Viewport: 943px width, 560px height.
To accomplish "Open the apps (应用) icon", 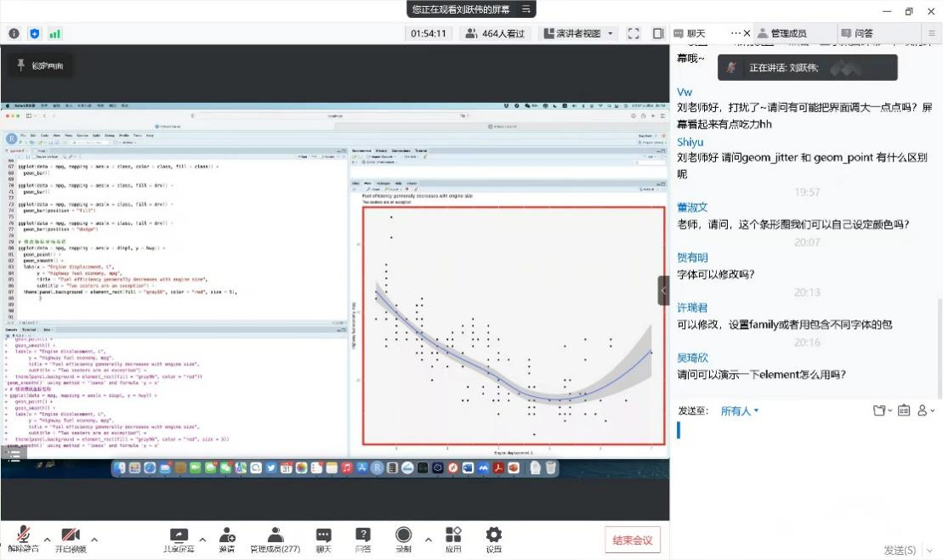I will click(x=453, y=536).
